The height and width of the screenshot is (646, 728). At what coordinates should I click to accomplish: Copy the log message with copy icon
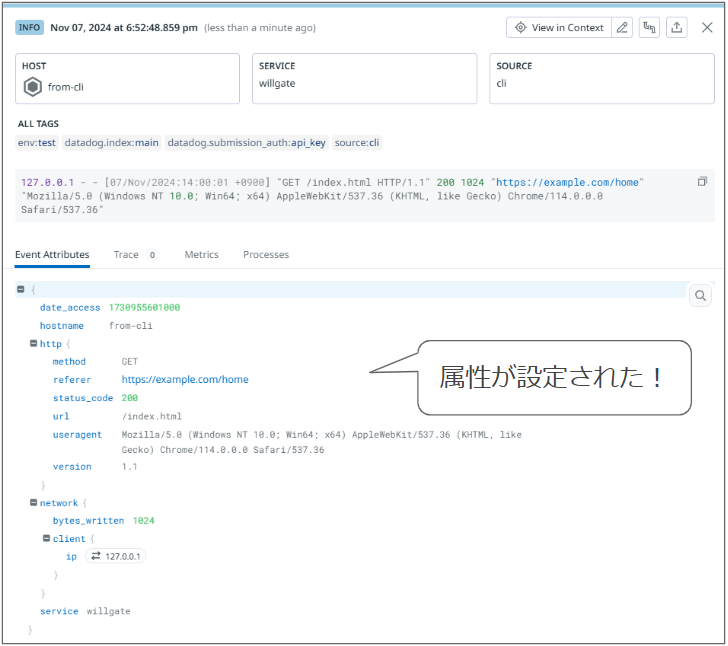pos(702,182)
